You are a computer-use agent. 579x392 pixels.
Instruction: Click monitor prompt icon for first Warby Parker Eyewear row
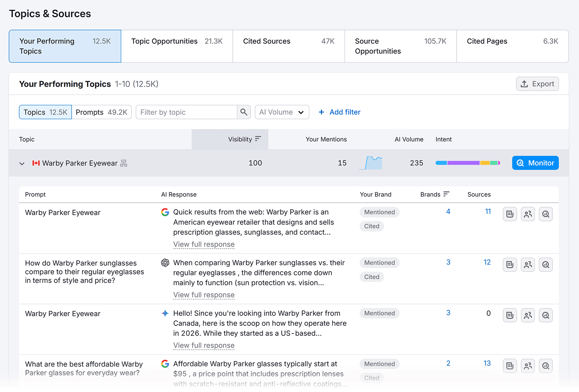546,214
